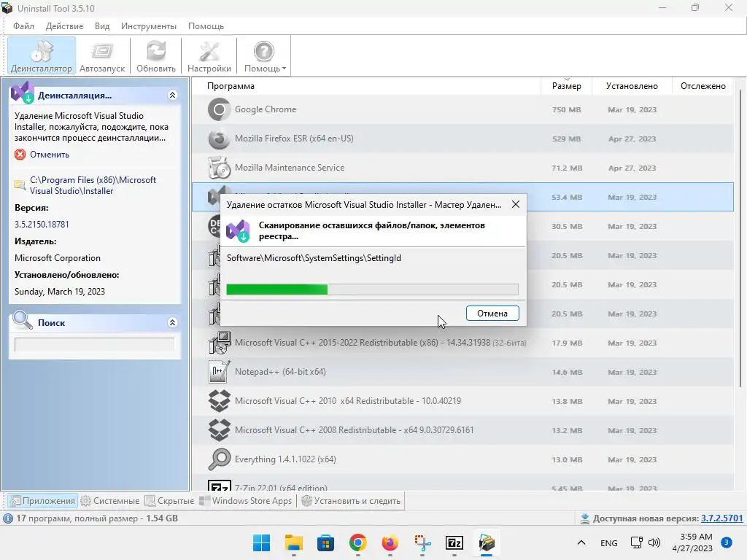
Task: Collapse the Деинсталляция panel
Action: [x=172, y=96]
